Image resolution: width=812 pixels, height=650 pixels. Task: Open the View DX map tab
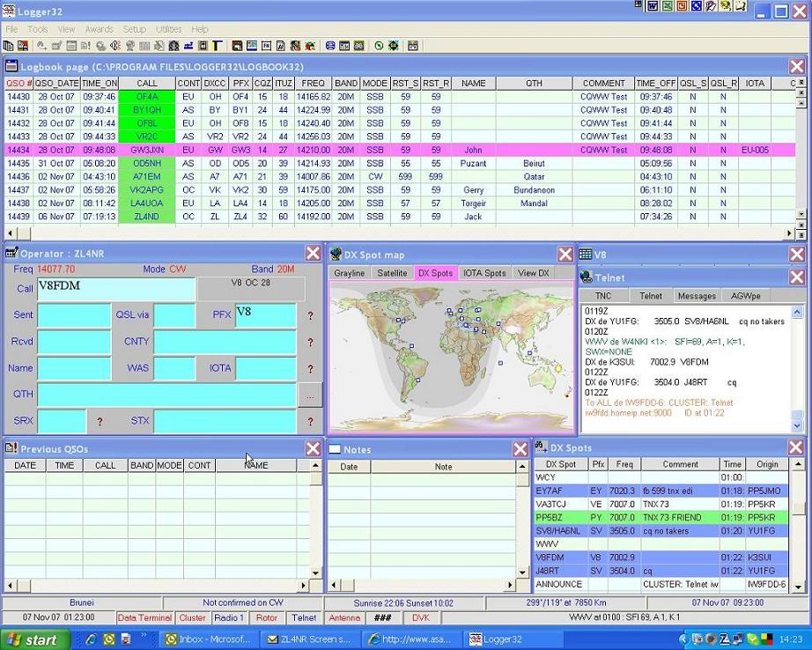[x=534, y=273]
